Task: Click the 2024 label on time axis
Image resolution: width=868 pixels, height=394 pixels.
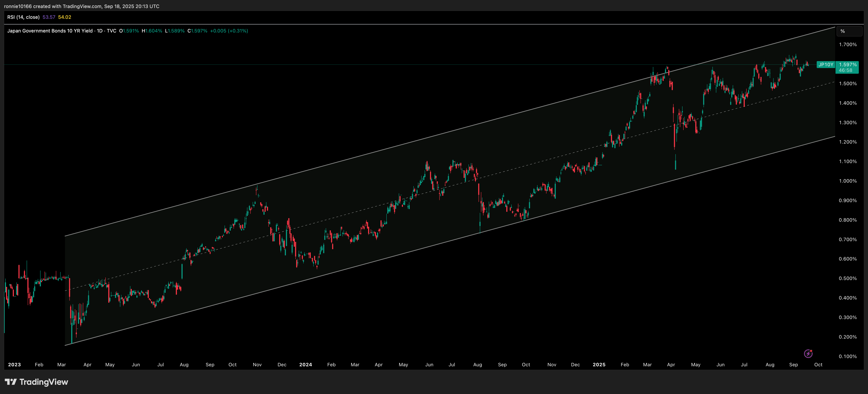Action: tap(305, 365)
